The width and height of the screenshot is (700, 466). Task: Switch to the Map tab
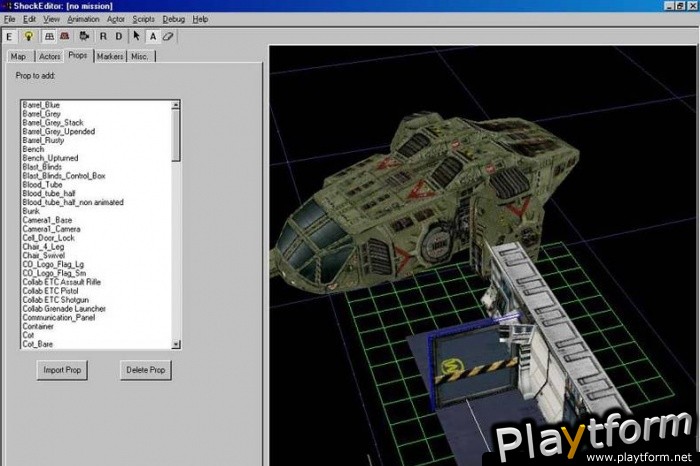coord(18,56)
